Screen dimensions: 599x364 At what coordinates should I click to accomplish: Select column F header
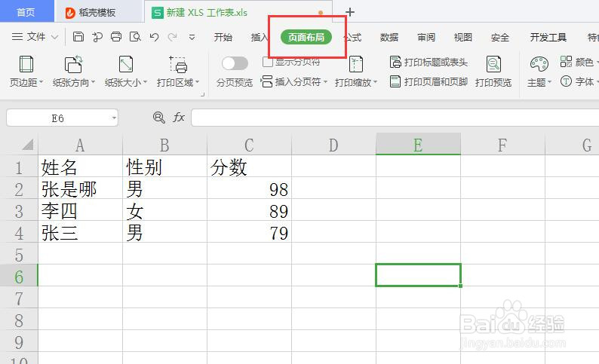tap(502, 145)
